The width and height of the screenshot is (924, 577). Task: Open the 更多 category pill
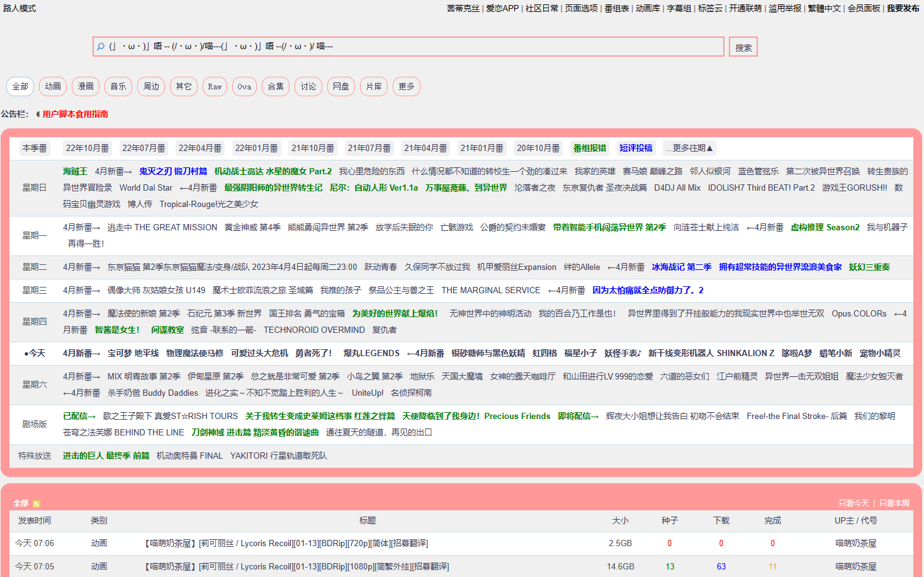(407, 87)
